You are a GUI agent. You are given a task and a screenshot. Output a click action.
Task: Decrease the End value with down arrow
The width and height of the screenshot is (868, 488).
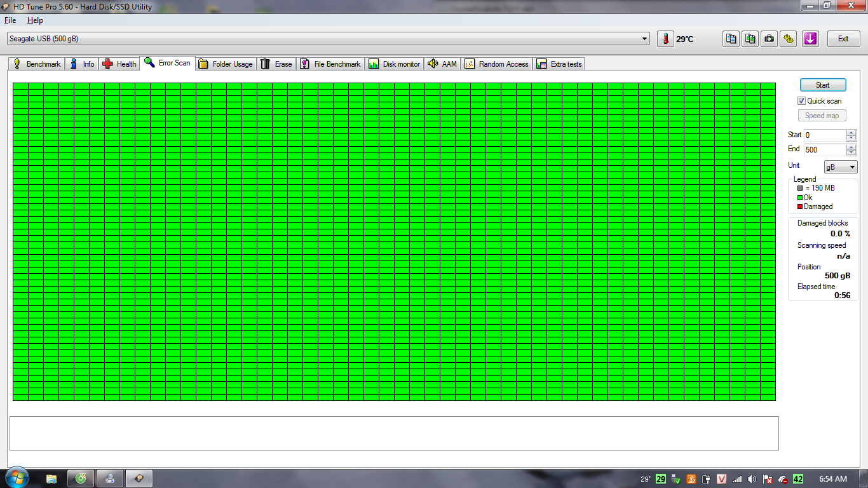point(851,152)
